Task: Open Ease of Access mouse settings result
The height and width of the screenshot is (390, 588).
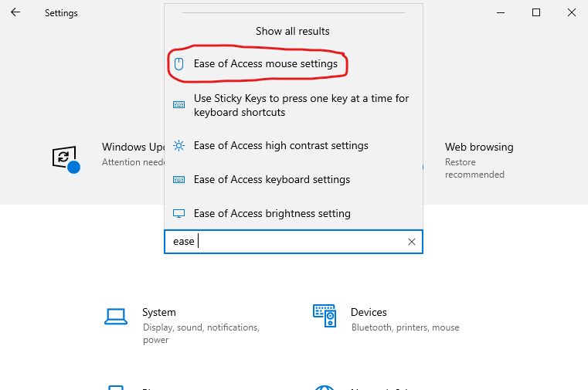Action: click(265, 64)
